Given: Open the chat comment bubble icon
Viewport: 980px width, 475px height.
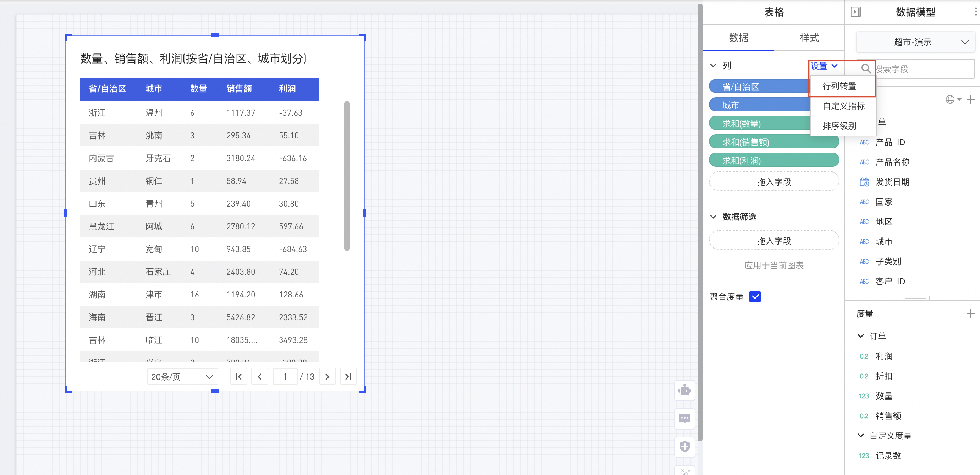Looking at the screenshot, I should (x=684, y=418).
